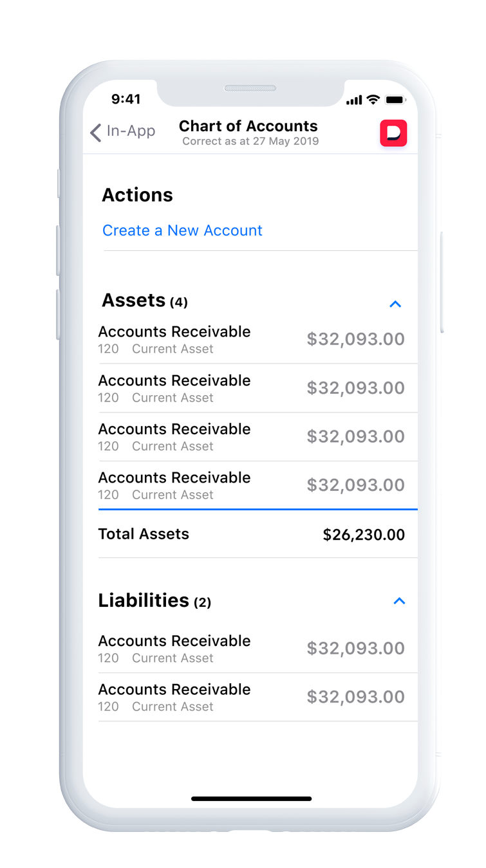Tap the cellular signal bars icon

click(354, 100)
